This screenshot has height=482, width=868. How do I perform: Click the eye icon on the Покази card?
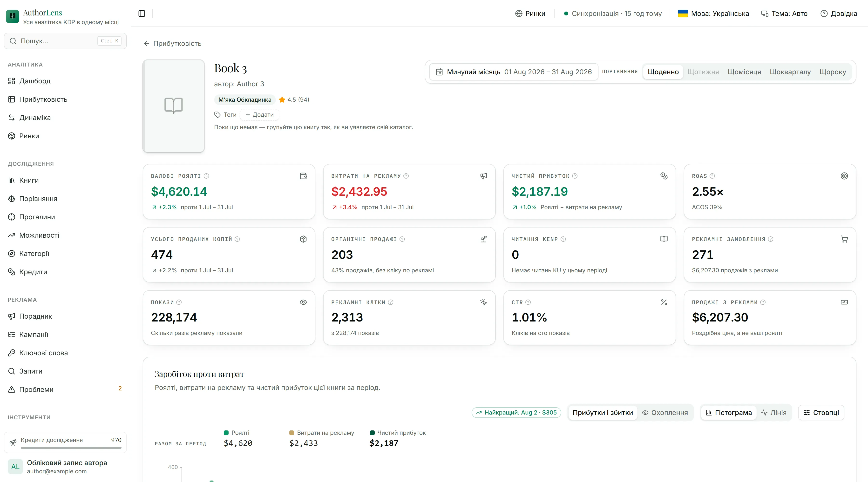303,302
